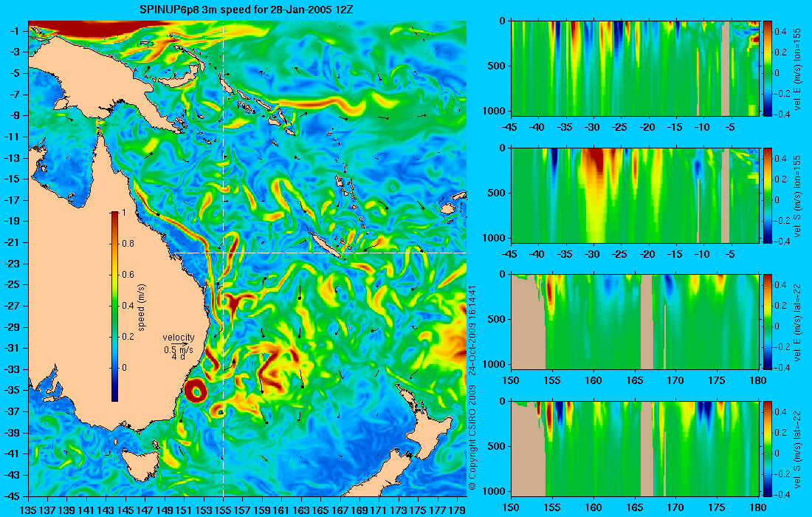Select the colorbar of the vel. E lon=155 panel

768,68
